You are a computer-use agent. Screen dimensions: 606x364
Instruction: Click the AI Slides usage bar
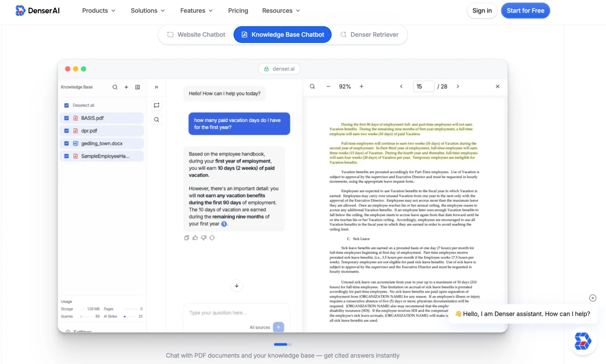130,316
